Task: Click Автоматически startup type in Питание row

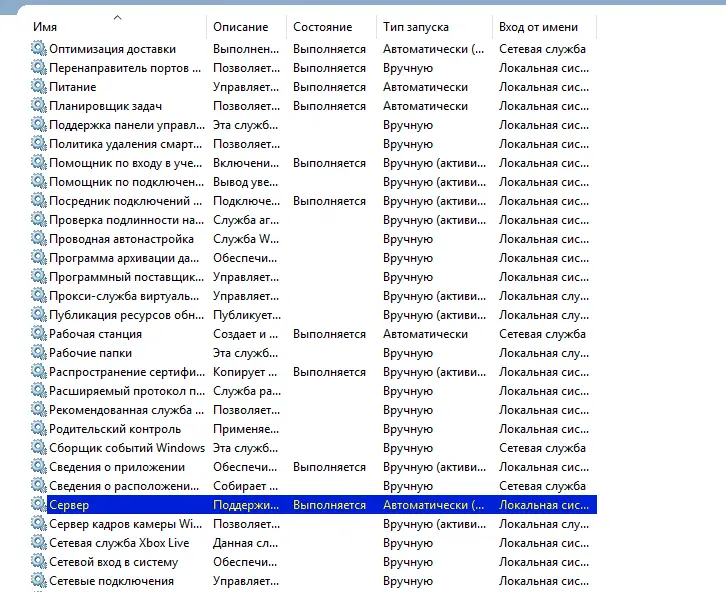Action: click(425, 87)
